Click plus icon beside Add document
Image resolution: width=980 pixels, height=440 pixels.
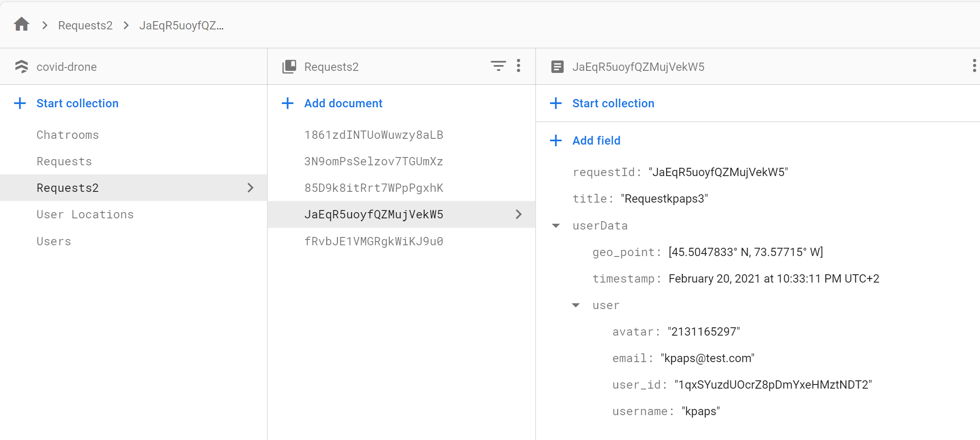[288, 103]
